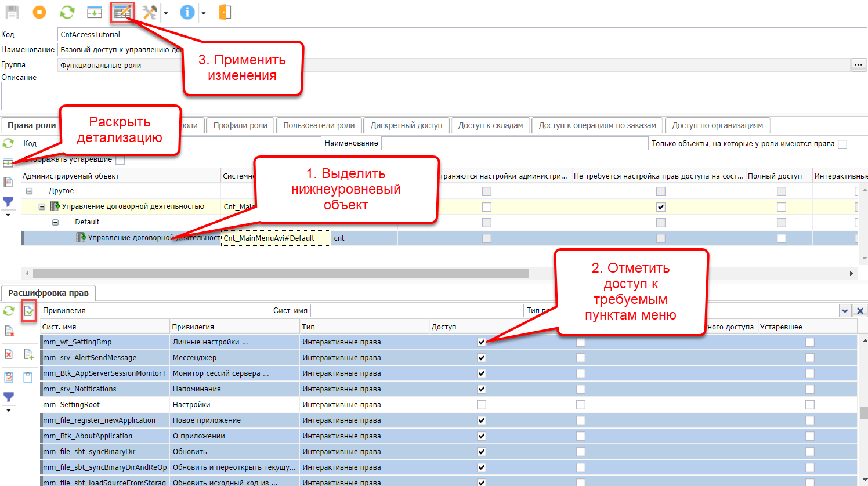
Task: Click the document with green plus icon
Action: pos(28,354)
